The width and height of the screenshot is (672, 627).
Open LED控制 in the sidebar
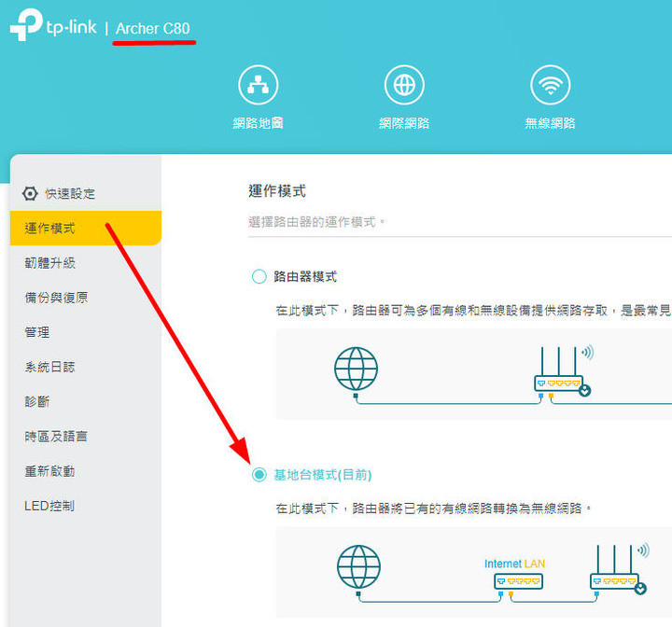point(49,506)
